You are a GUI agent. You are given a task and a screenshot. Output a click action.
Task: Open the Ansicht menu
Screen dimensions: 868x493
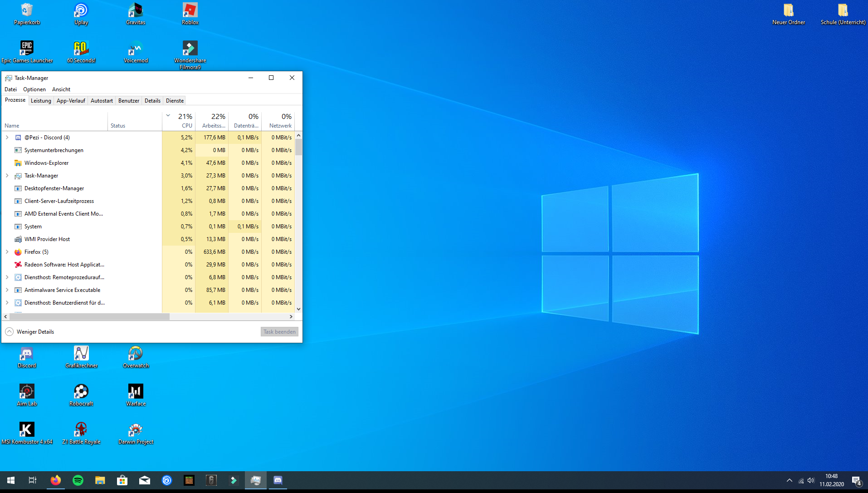click(x=61, y=89)
